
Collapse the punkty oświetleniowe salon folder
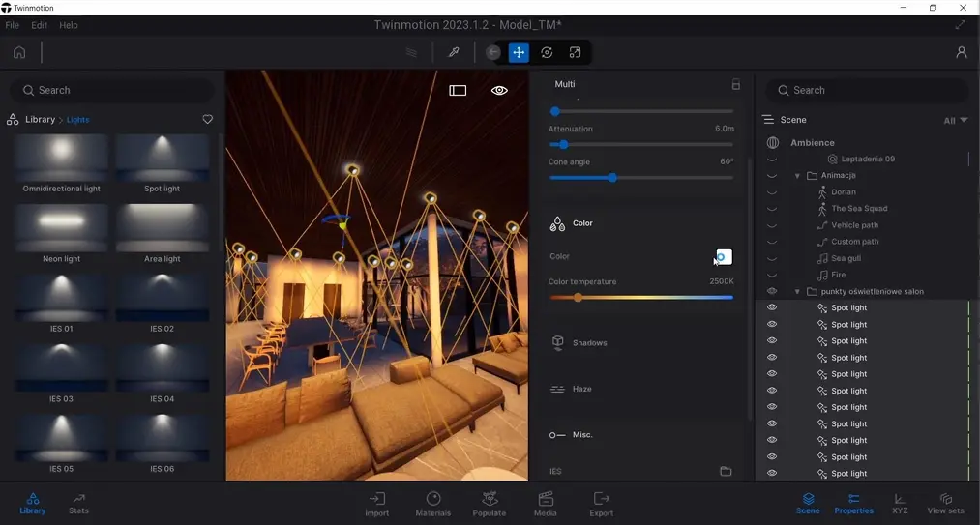click(797, 292)
